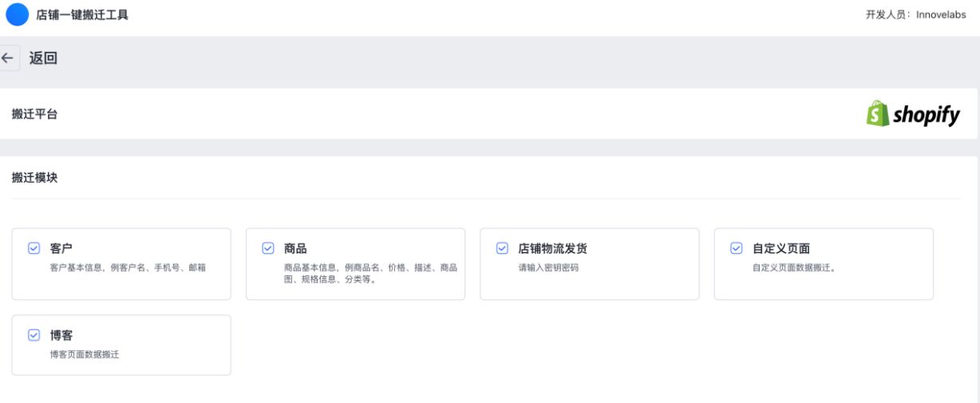Uncheck the 客户 checkbox
Viewport: 980px width, 403px height.
tap(34, 248)
